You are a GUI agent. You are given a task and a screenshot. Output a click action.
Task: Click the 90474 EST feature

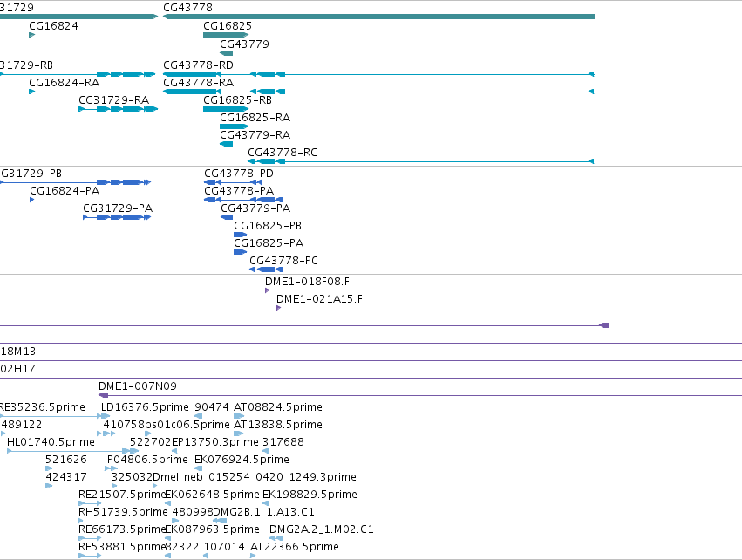[198, 416]
